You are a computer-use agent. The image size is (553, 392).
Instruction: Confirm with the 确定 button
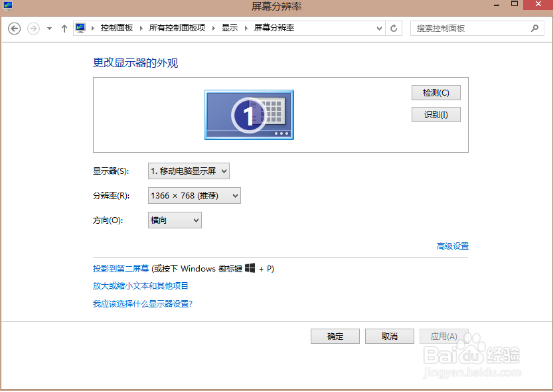pyautogui.click(x=335, y=336)
